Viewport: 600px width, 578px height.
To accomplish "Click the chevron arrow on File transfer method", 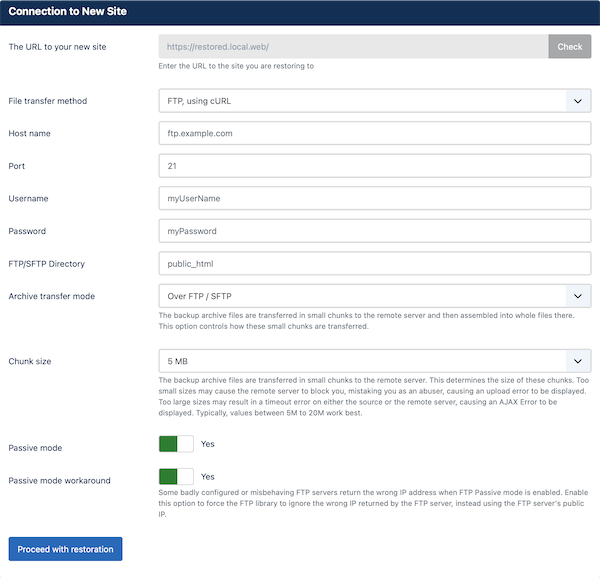I will pyautogui.click(x=578, y=101).
